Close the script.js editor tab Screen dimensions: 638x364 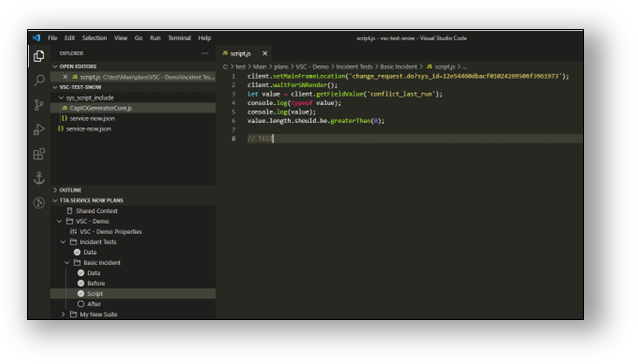click(265, 53)
